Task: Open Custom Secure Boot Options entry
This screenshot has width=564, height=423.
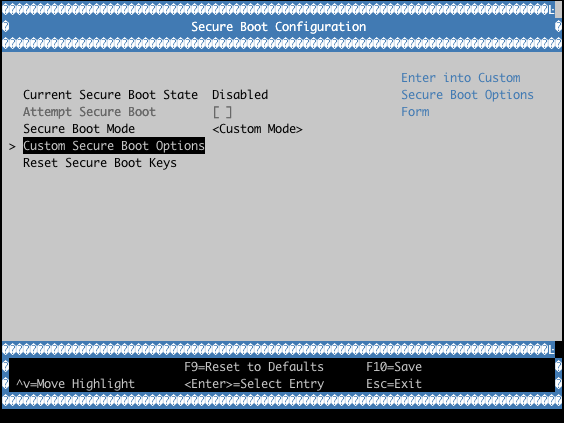Action: point(114,146)
